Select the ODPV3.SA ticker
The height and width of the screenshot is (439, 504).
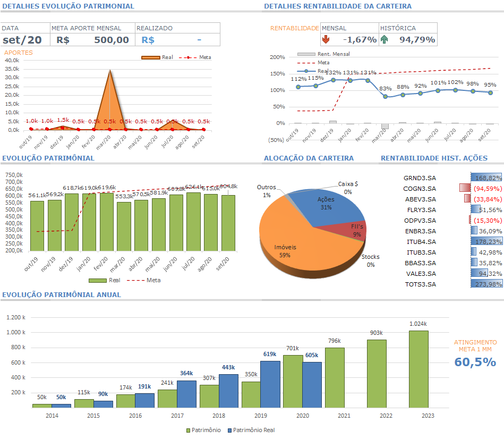coord(420,221)
